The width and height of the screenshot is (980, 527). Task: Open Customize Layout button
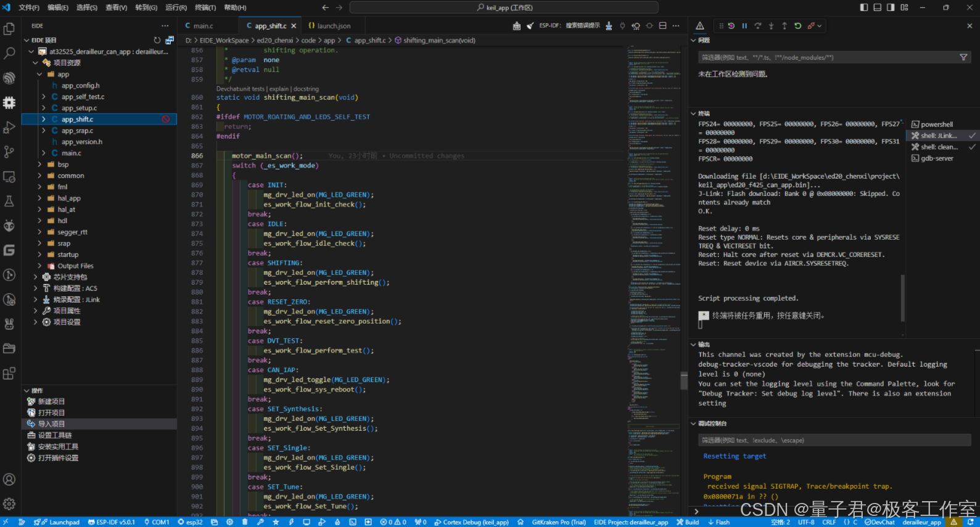pos(904,7)
